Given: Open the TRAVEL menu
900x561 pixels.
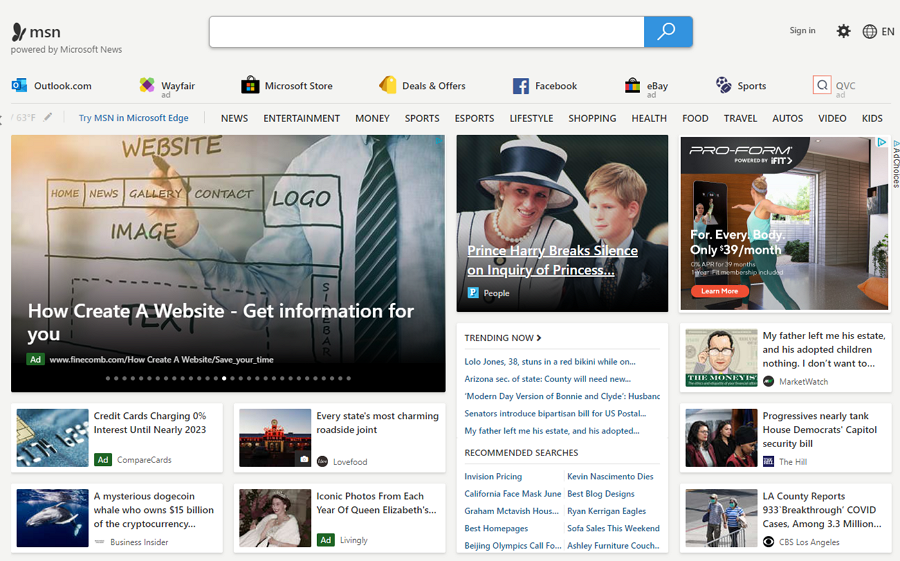Looking at the screenshot, I should coord(740,118).
